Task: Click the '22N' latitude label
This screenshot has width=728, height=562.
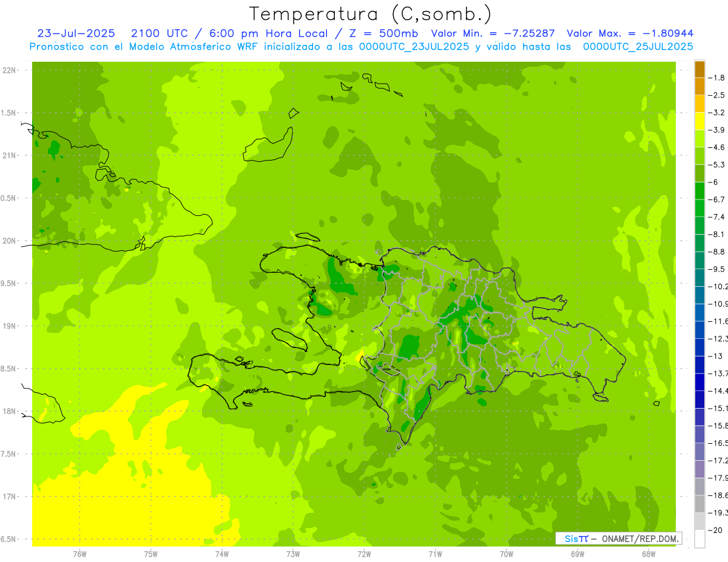Action: 10,70
